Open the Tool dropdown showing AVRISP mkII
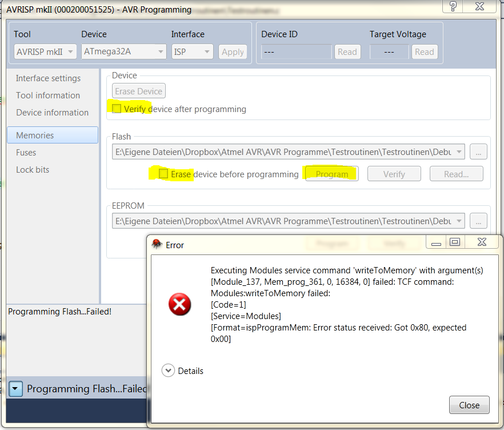 click(45, 52)
